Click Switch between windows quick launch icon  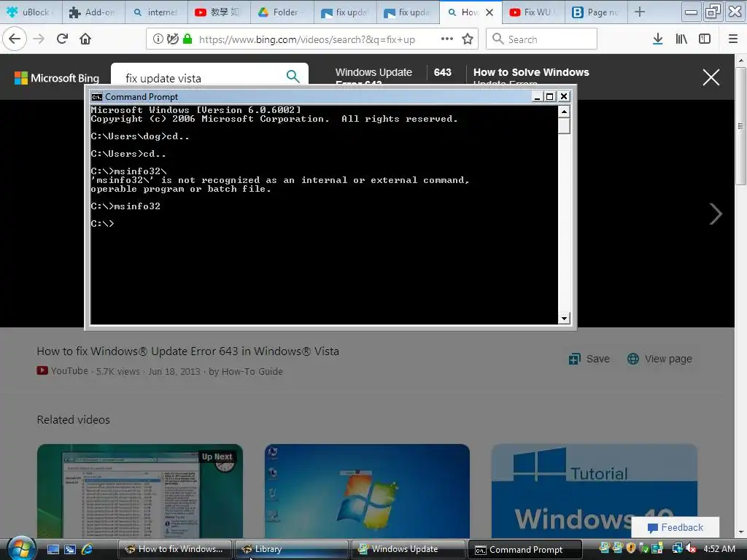[70, 550]
